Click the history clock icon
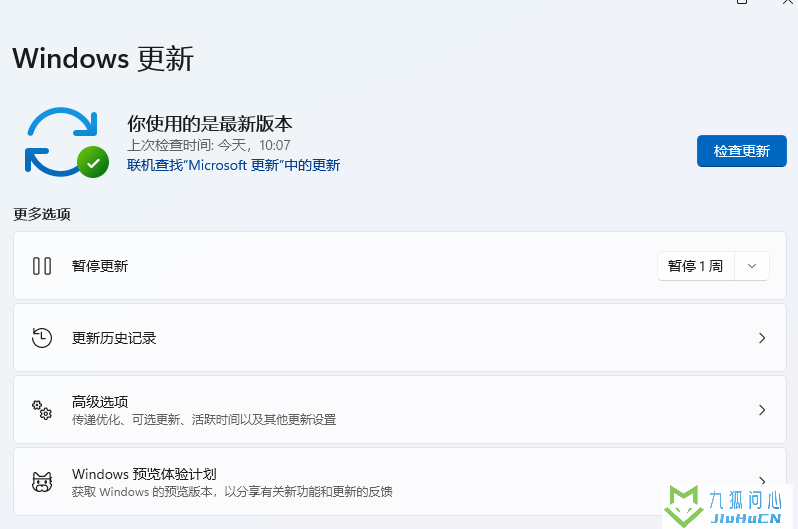The width and height of the screenshot is (798, 529). (42, 338)
